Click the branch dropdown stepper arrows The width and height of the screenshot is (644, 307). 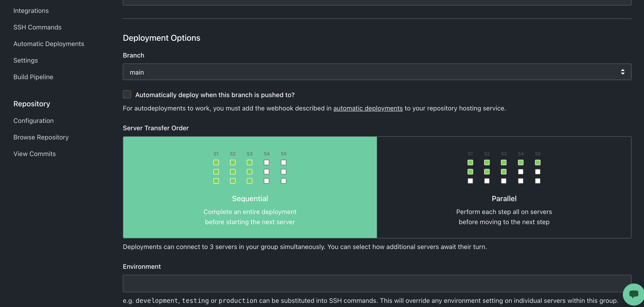(623, 72)
